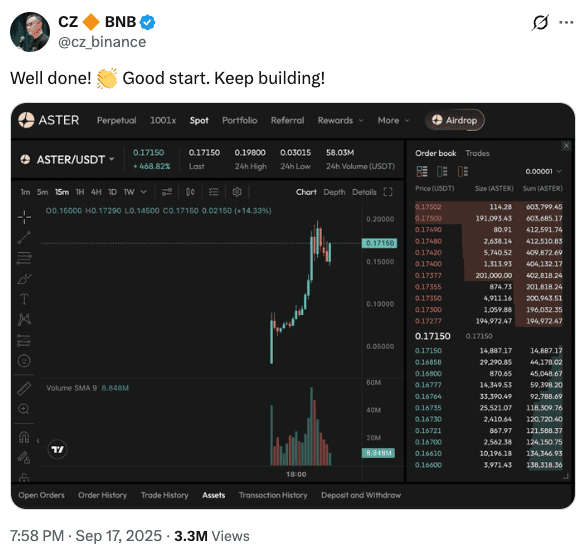This screenshot has width=586, height=554.
Task: Open the emoji sticker tool
Action: 24,361
